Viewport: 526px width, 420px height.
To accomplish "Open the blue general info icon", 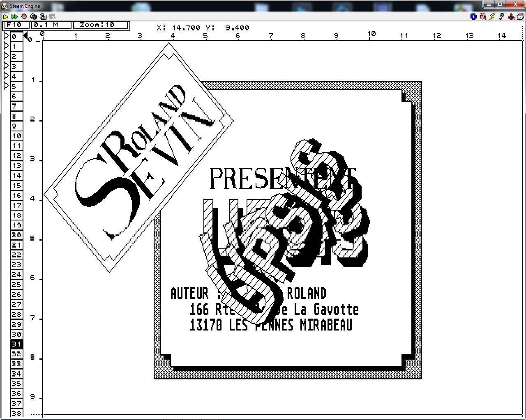I will pyautogui.click(x=473, y=16).
